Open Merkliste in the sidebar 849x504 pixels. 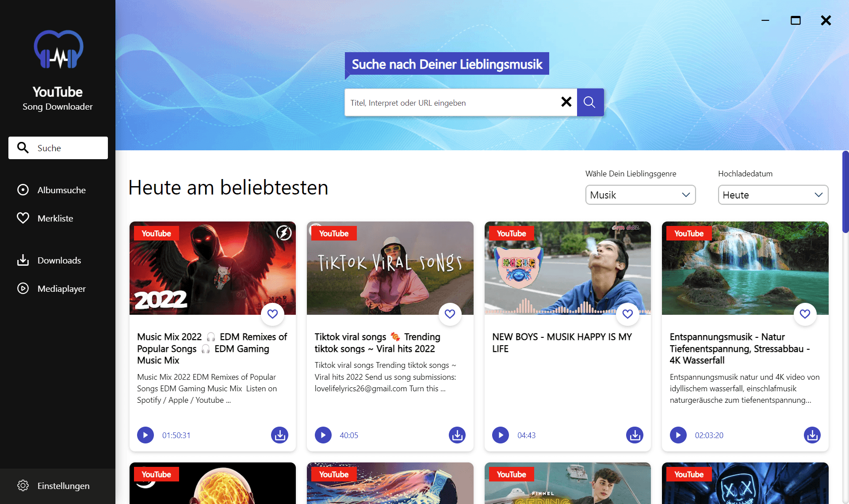pos(58,218)
